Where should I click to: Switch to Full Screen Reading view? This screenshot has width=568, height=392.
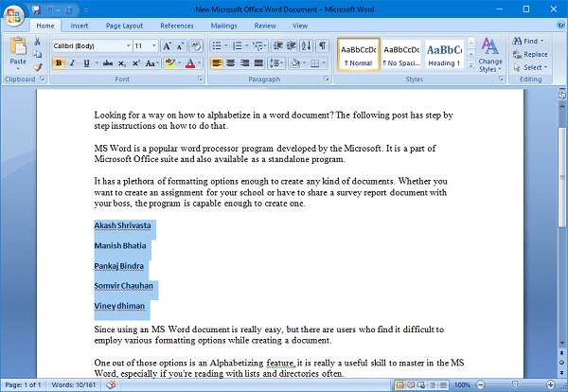411,384
